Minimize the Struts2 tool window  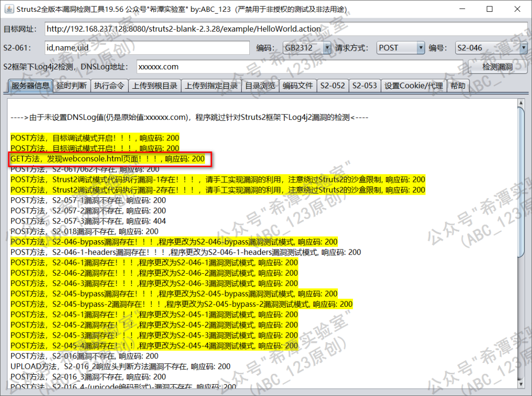point(462,9)
